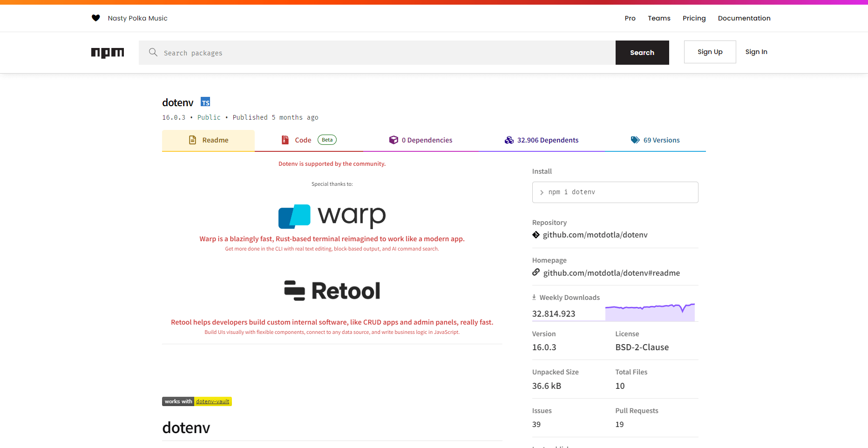Screen dimensions: 868x448
Task: Open the Warp sponsor logo
Action: (332, 217)
